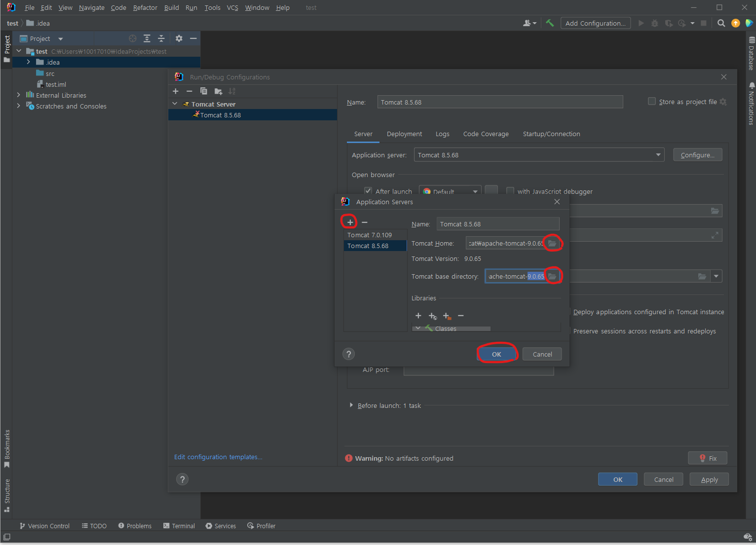This screenshot has height=545, width=756.
Task: Remove library minus icon under Libraries
Action: pyautogui.click(x=461, y=316)
